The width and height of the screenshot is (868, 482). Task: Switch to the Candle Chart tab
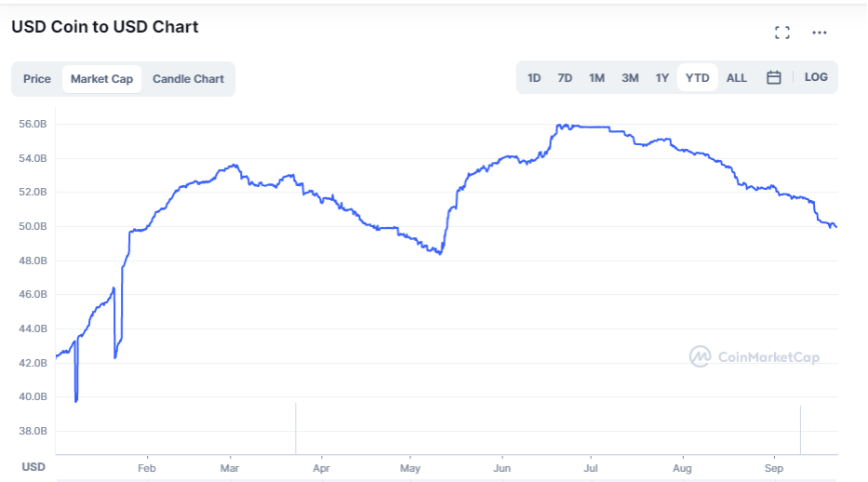click(x=188, y=79)
